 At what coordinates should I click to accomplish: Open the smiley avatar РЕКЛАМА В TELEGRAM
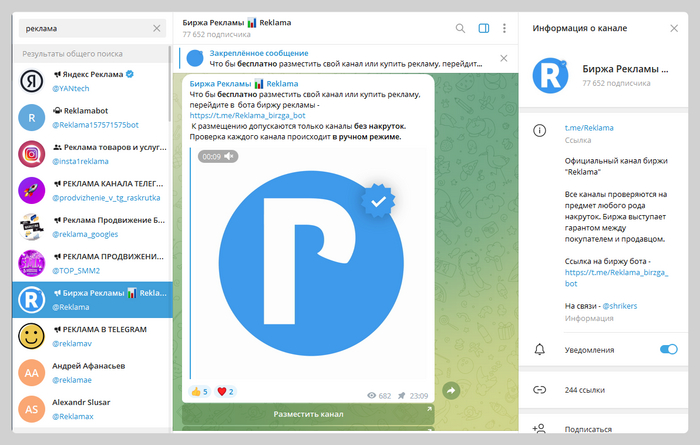click(31, 337)
